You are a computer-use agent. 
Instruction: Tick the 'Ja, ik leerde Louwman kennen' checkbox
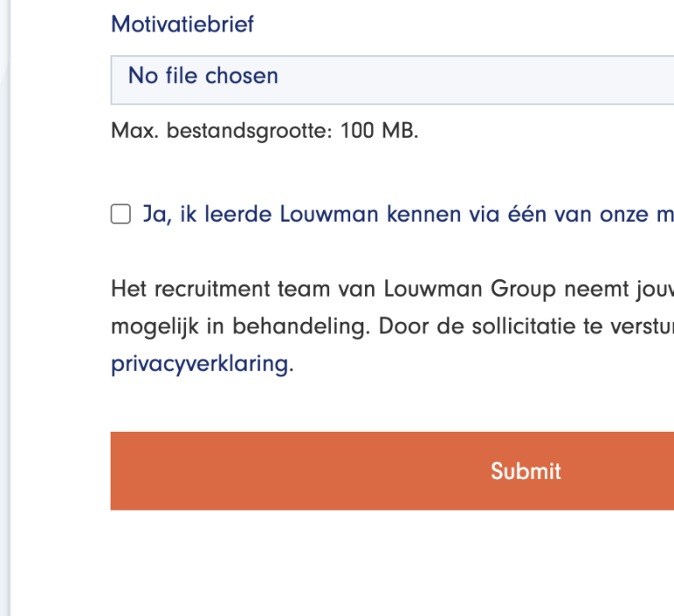coord(121,214)
